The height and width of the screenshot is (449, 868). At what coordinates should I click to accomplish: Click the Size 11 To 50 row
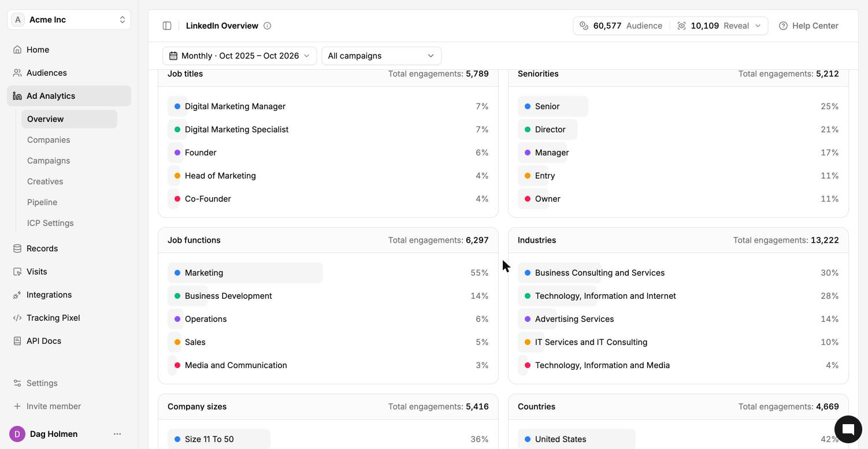[x=328, y=439]
